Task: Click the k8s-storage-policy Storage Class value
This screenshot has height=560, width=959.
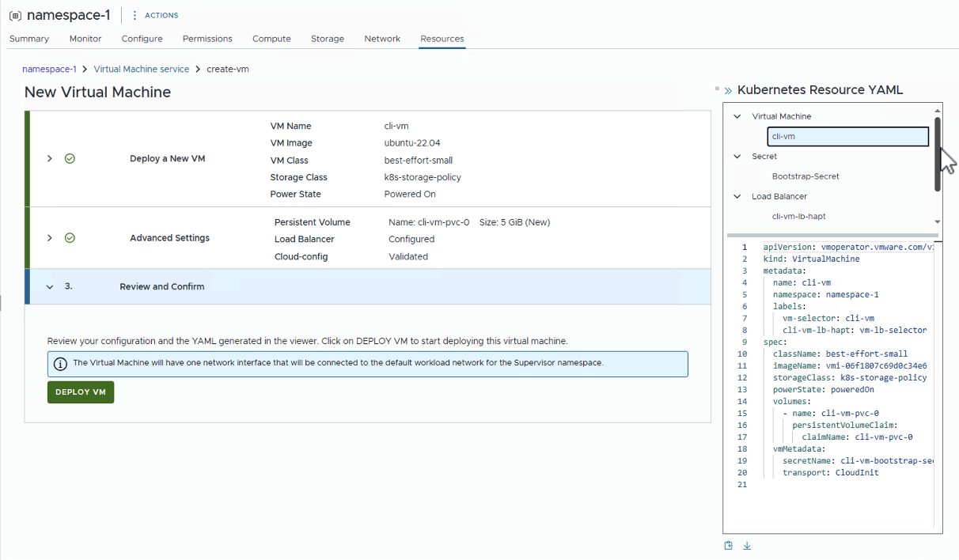Action: coord(423,177)
